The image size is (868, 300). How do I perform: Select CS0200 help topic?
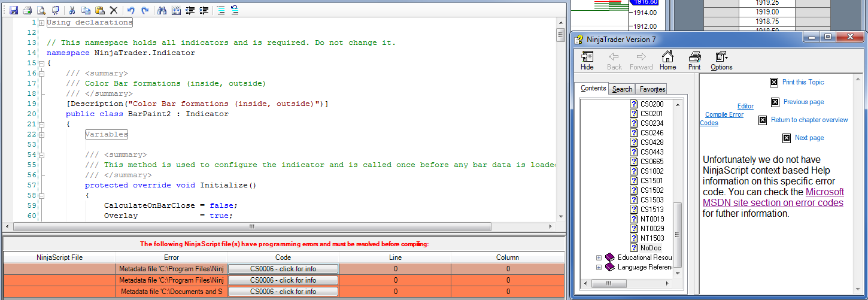[x=651, y=104]
